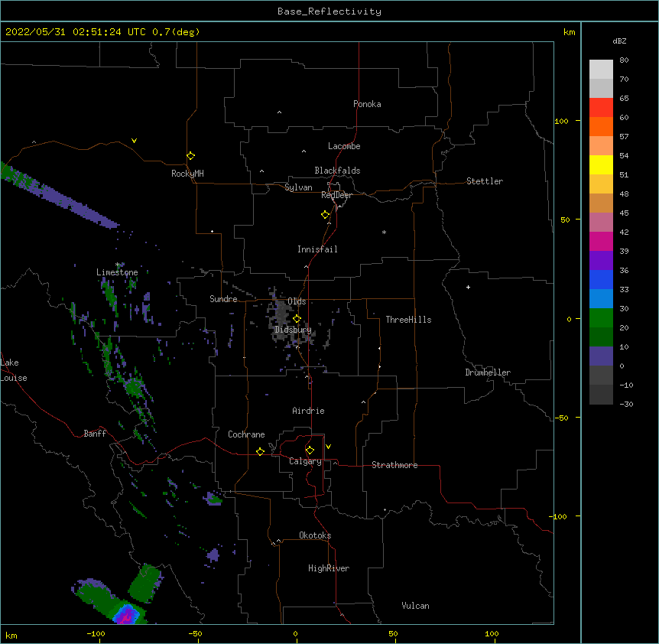Screen dimensions: 659x644
Task: Click the yellow diamond marker above Calgary label
Action: pos(310,450)
